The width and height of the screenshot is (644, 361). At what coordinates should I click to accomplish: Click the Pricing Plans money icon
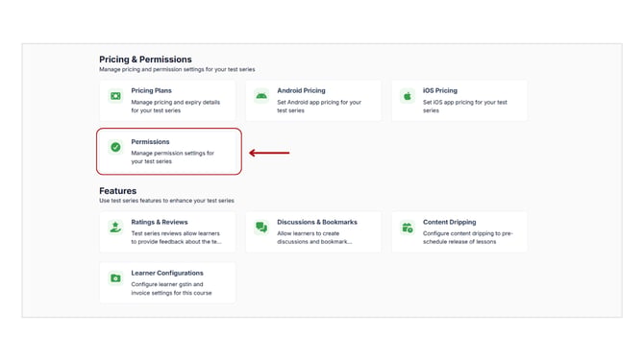click(115, 96)
